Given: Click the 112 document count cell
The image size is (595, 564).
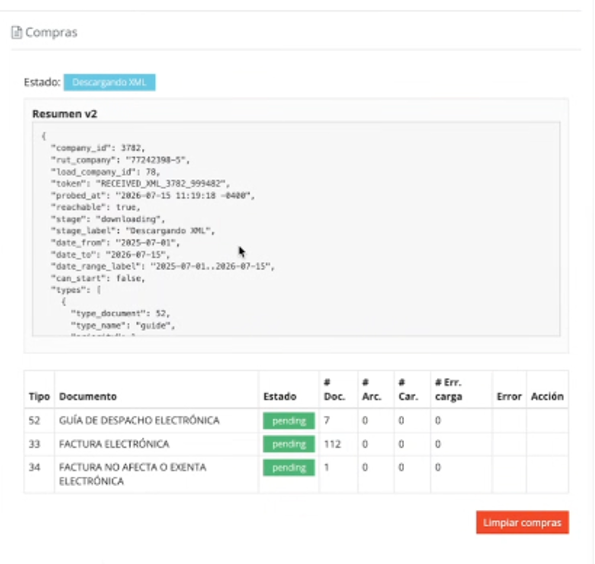Looking at the screenshot, I should [332, 444].
